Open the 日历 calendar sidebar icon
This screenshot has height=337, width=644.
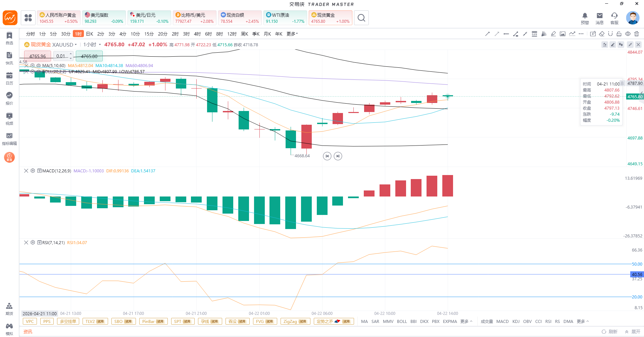coord(9,78)
